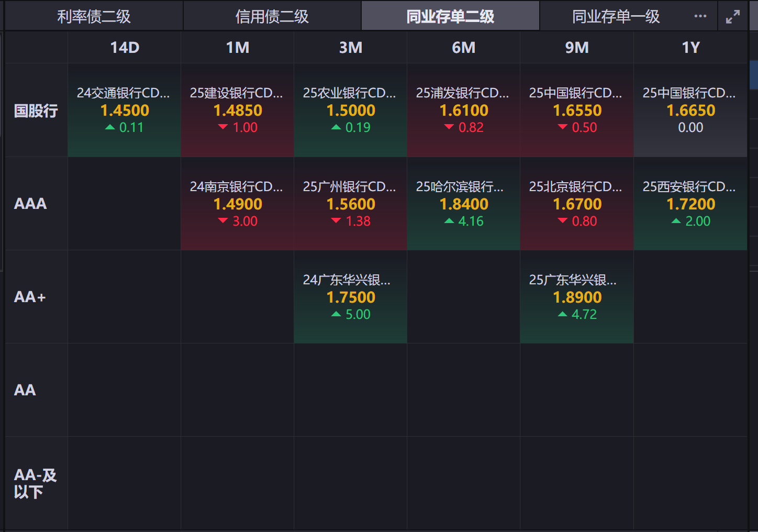This screenshot has width=758, height=532.
Task: Open the 同业存单一级 tab
Action: click(x=616, y=16)
